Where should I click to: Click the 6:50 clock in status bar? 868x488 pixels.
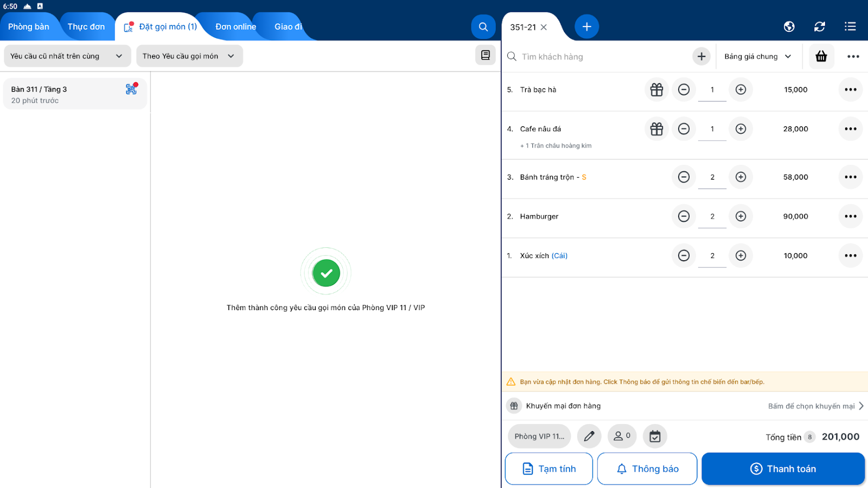[x=10, y=6]
